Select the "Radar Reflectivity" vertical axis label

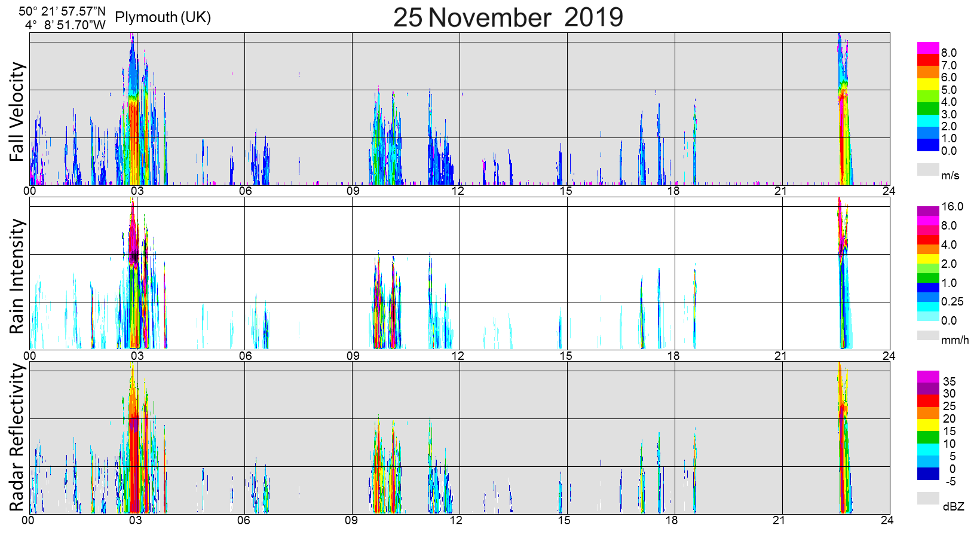click(17, 438)
